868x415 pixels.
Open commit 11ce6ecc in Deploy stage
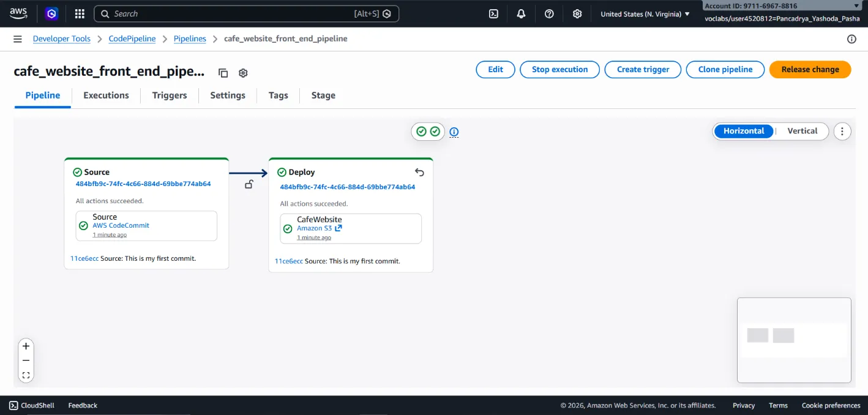coord(289,261)
